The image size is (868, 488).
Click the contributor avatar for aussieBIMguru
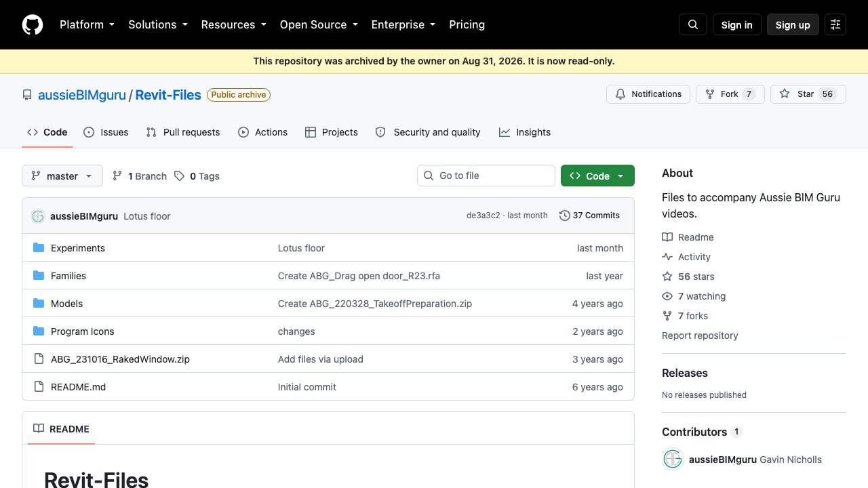[x=673, y=460]
